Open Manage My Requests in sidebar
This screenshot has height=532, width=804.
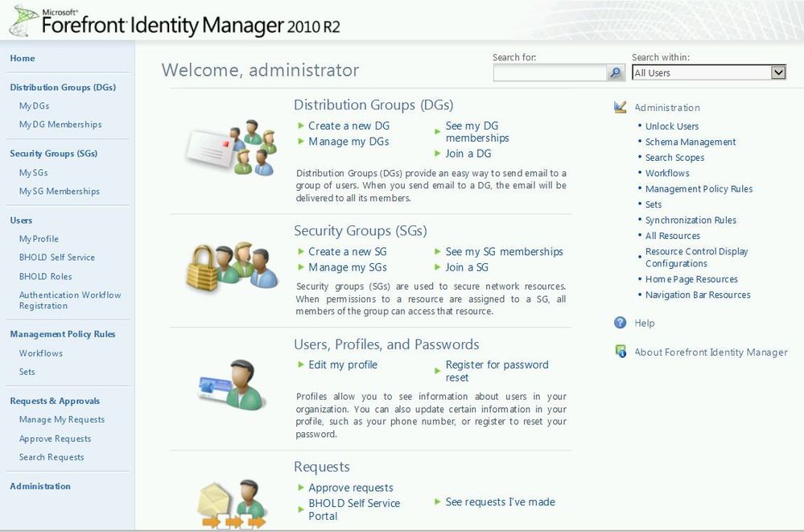62,419
